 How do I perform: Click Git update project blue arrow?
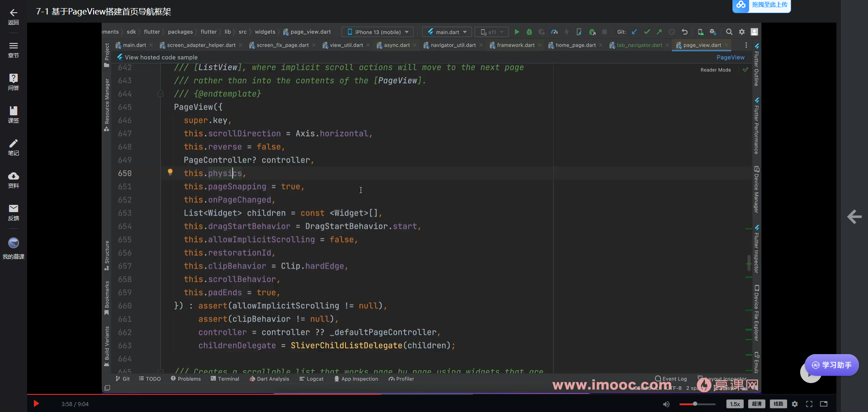point(634,32)
